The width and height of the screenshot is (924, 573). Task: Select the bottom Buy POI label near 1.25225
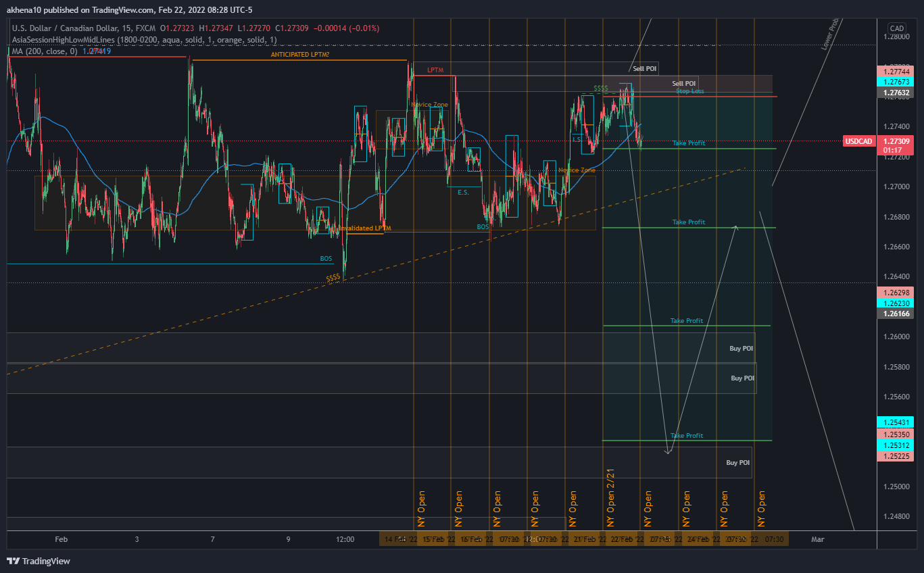coord(738,463)
